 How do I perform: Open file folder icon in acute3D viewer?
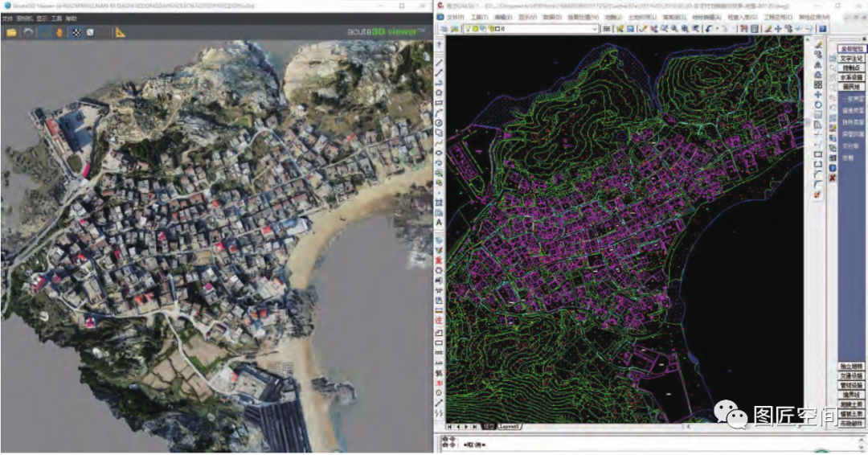tap(11, 33)
